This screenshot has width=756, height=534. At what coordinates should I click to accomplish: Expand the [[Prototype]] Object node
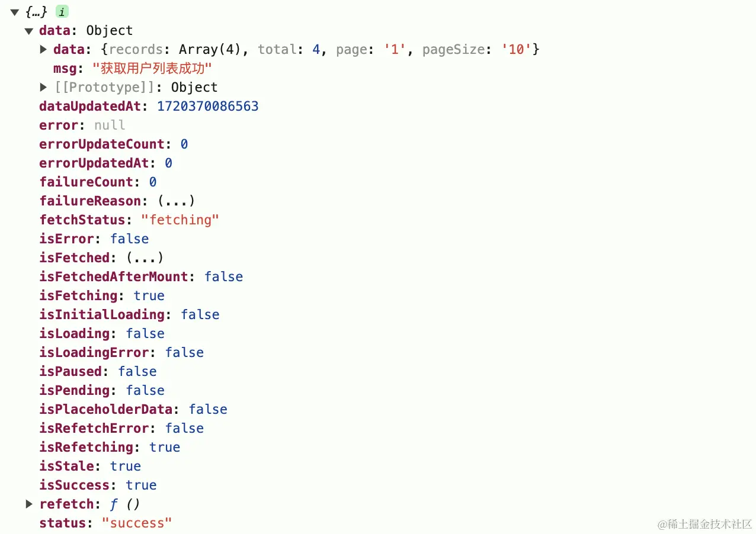(43, 87)
